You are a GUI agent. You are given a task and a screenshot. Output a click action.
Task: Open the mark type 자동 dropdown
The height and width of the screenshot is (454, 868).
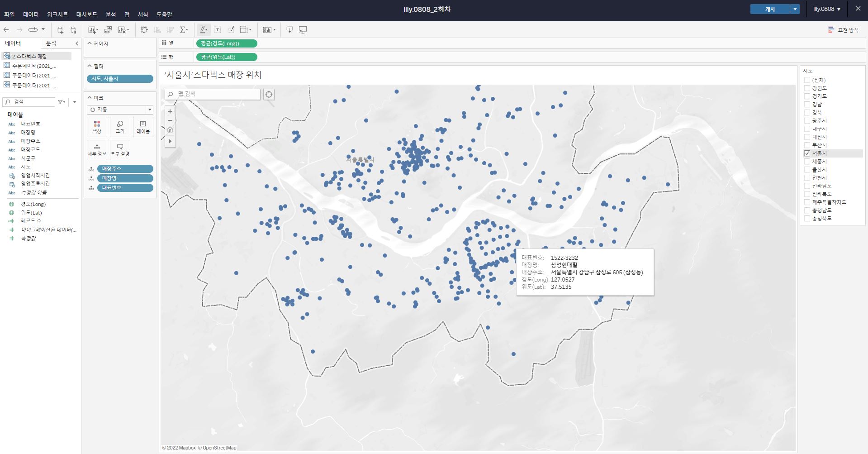point(120,110)
